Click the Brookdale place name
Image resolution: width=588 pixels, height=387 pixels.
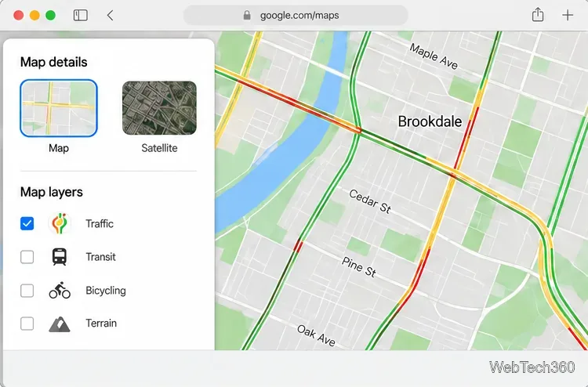click(430, 121)
